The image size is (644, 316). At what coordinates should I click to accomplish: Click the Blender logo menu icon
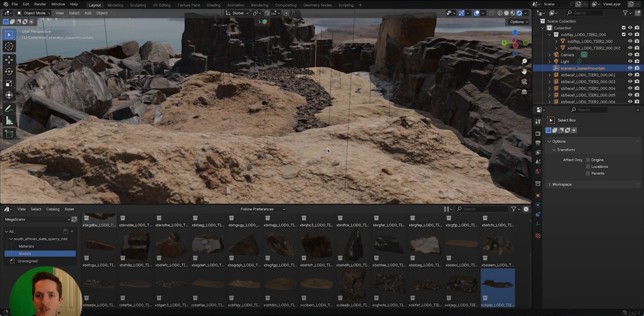(6, 4)
